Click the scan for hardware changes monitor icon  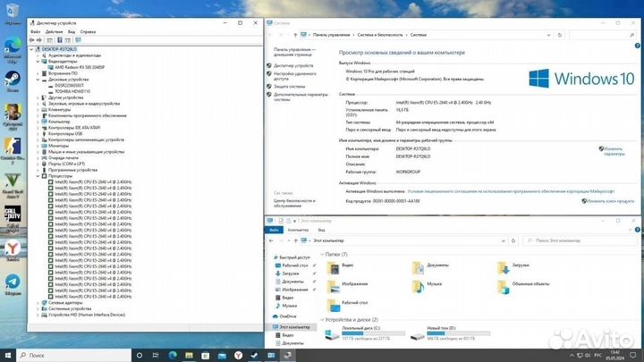point(78,40)
